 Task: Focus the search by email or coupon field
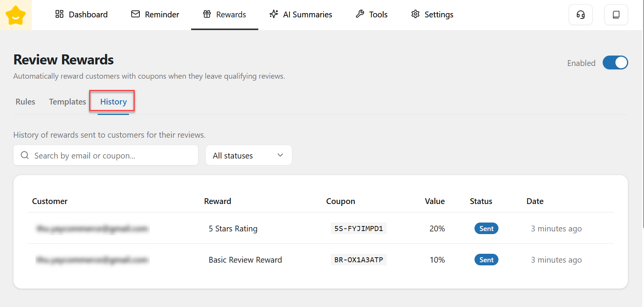[112, 155]
